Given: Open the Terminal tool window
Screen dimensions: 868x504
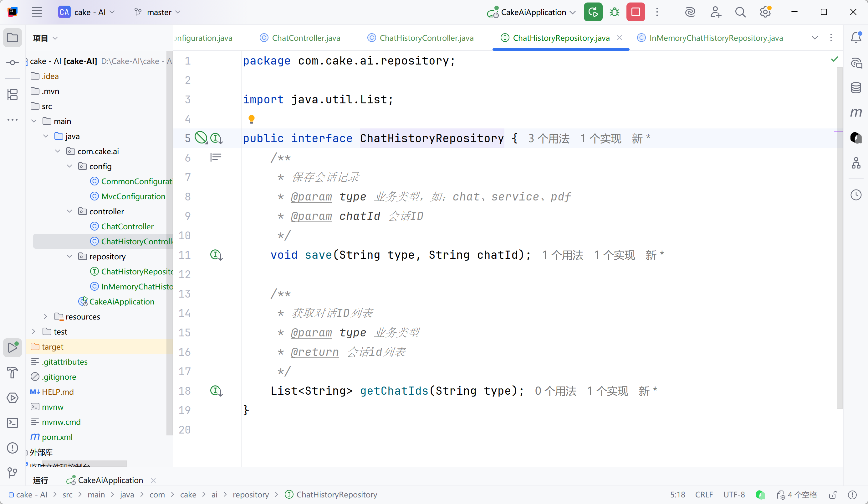Looking at the screenshot, I should [13, 423].
